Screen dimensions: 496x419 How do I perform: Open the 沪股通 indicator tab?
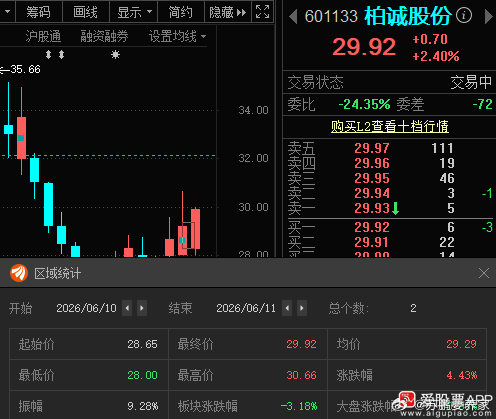(43, 36)
